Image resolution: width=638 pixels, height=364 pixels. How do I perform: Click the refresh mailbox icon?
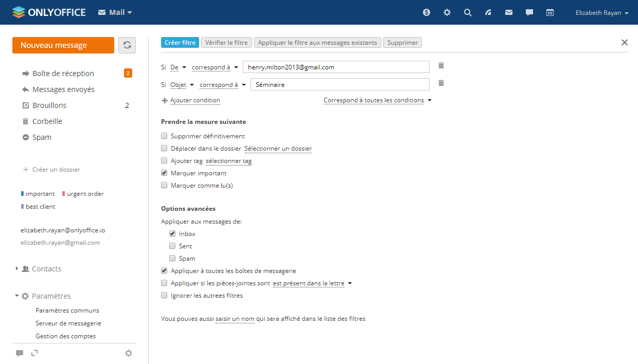[127, 45]
